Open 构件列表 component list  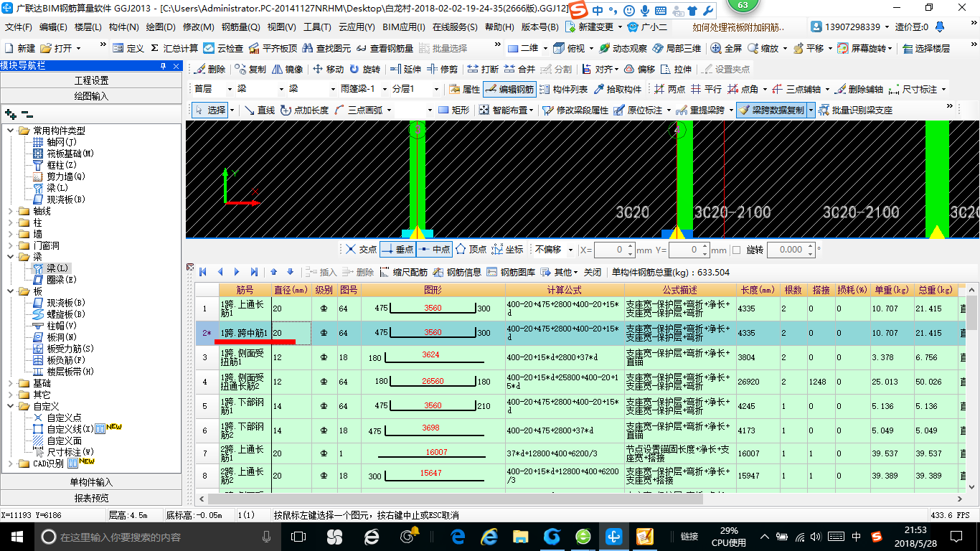(563, 90)
